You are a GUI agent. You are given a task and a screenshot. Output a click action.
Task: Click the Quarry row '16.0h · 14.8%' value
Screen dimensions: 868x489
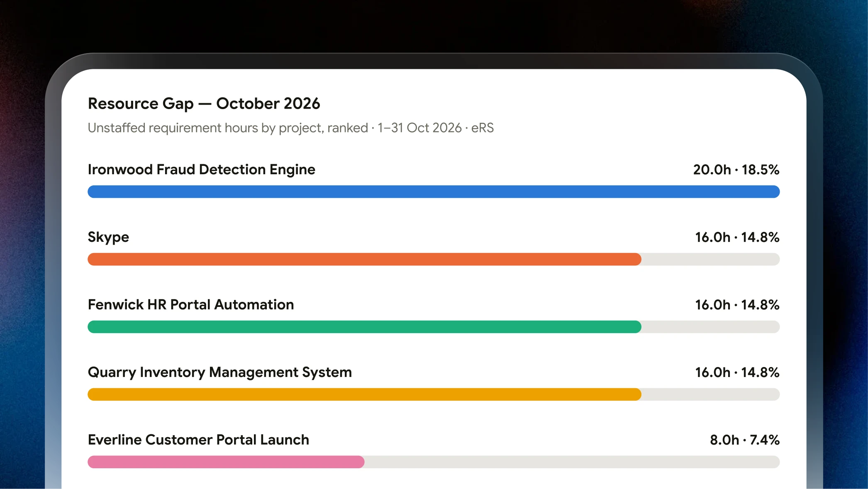click(737, 372)
